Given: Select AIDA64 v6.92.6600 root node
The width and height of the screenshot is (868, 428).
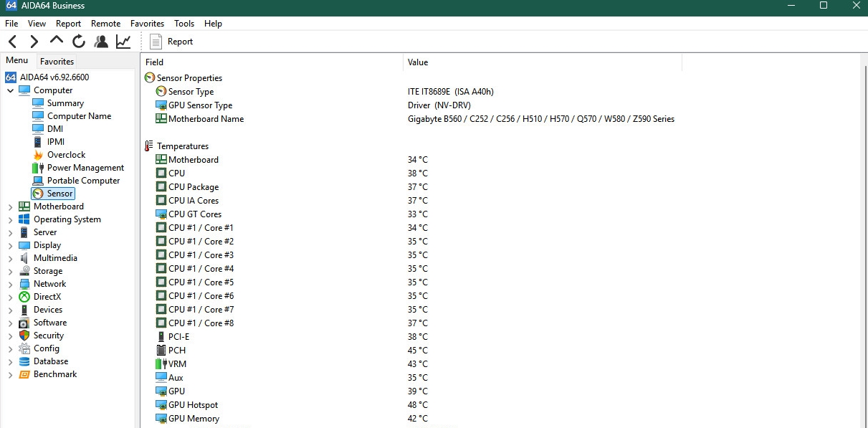Looking at the screenshot, I should (x=54, y=77).
